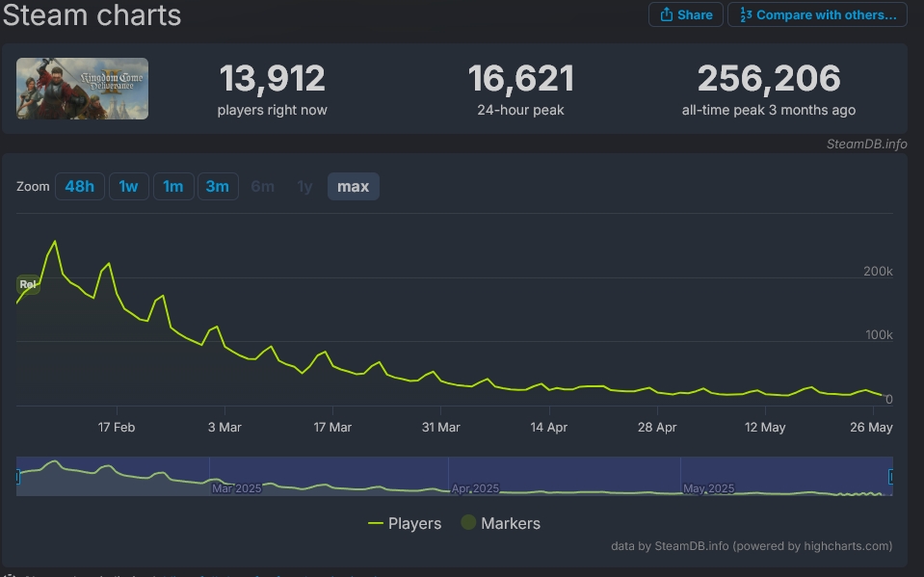Toggle the Players series in legend
This screenshot has width=924, height=577.
tap(405, 523)
